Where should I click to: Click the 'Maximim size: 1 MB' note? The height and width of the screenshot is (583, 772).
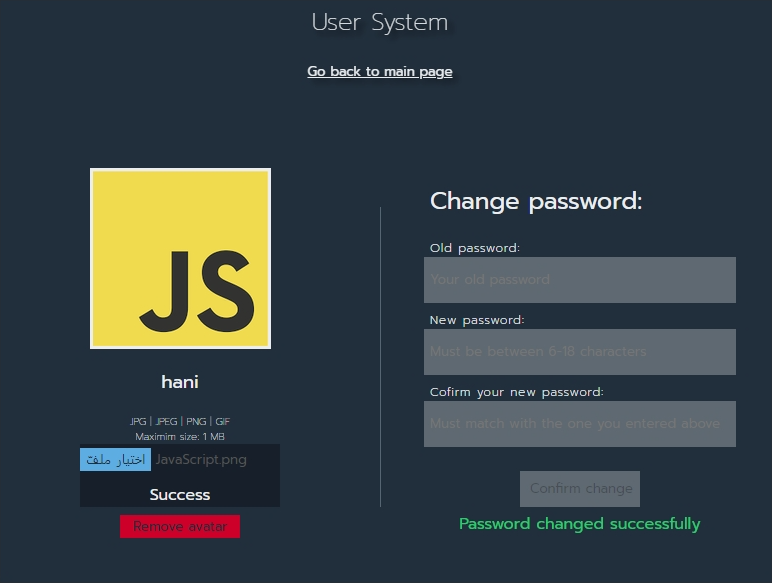(x=180, y=436)
